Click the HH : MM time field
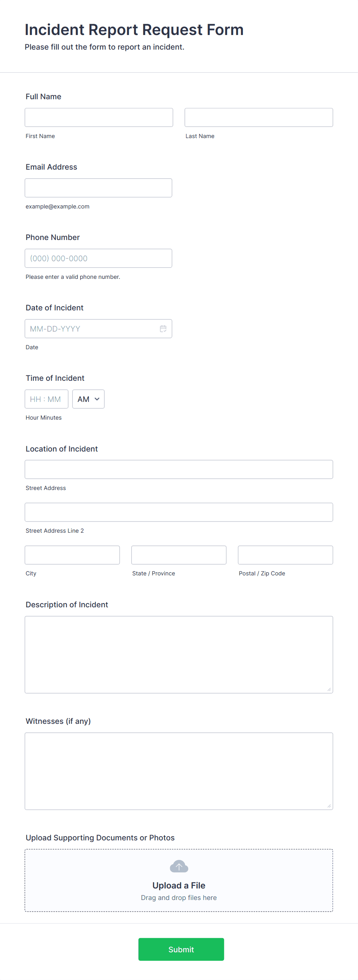 (x=47, y=399)
